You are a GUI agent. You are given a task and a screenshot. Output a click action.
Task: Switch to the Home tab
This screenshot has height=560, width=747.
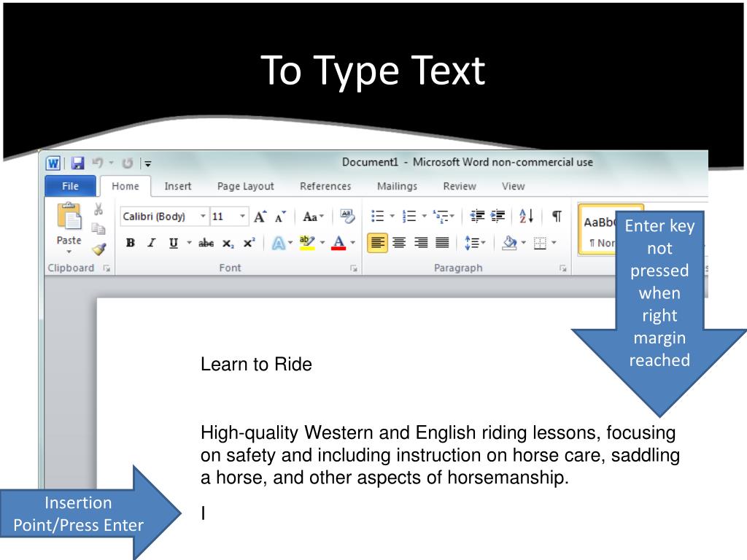[x=125, y=186]
